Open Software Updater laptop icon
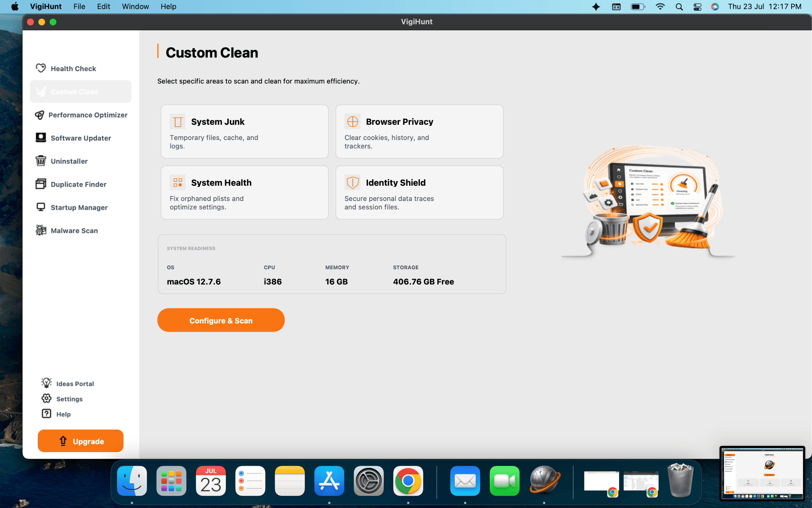Viewport: 812px width, 508px height. click(x=41, y=138)
